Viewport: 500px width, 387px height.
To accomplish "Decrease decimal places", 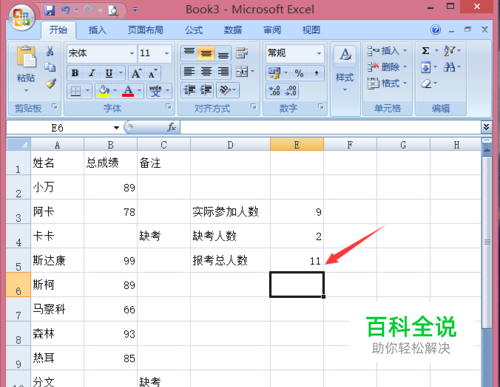I will click(291, 90).
